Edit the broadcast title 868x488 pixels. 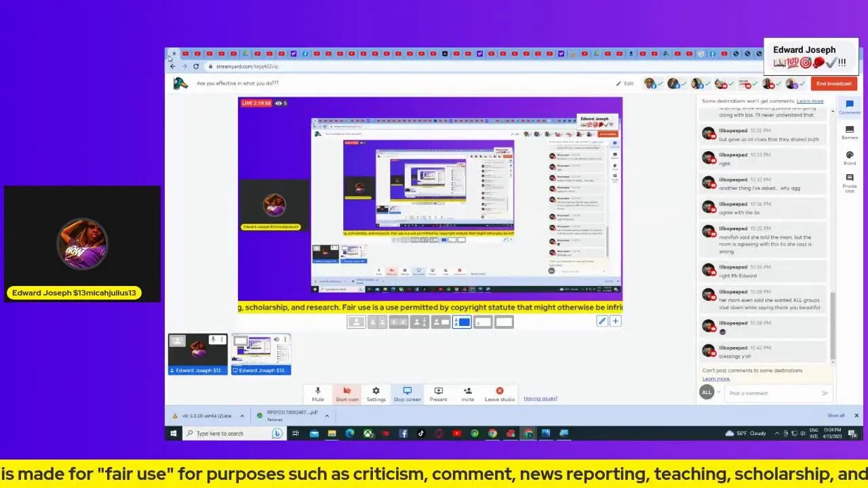[625, 83]
